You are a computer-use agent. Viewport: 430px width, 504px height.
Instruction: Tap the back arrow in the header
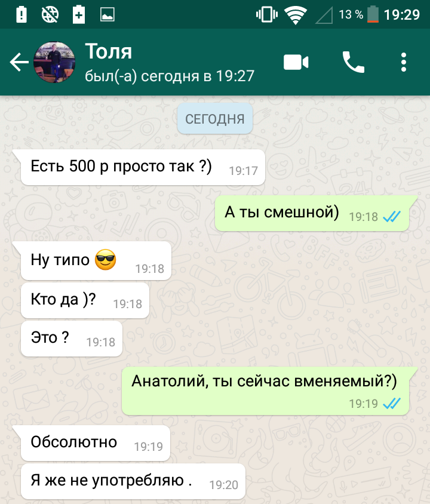point(19,62)
